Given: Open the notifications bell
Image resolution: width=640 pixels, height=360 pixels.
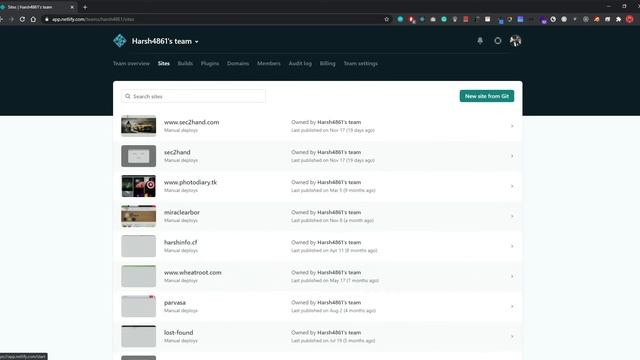Looking at the screenshot, I should (x=480, y=40).
